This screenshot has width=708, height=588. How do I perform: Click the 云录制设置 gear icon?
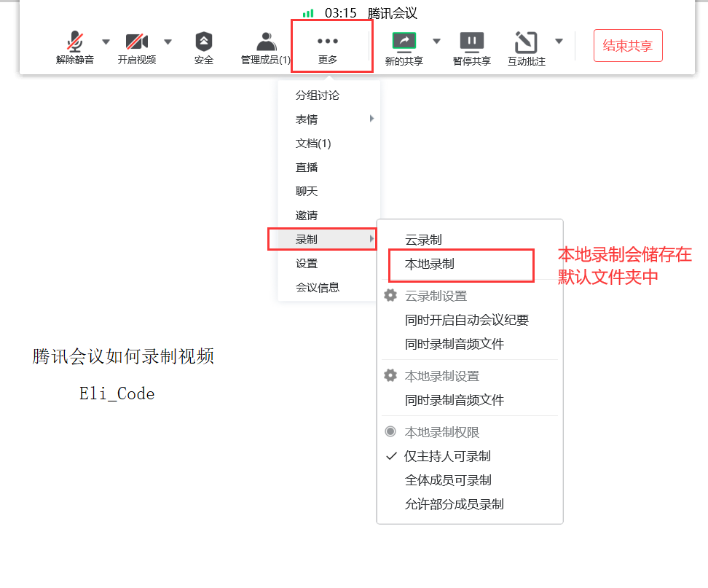tap(390, 295)
